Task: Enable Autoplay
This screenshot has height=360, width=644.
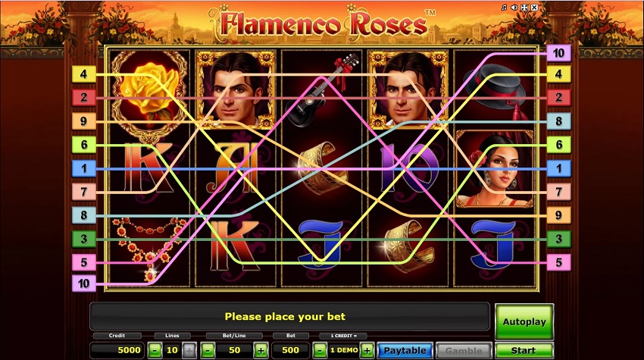Action: point(524,322)
